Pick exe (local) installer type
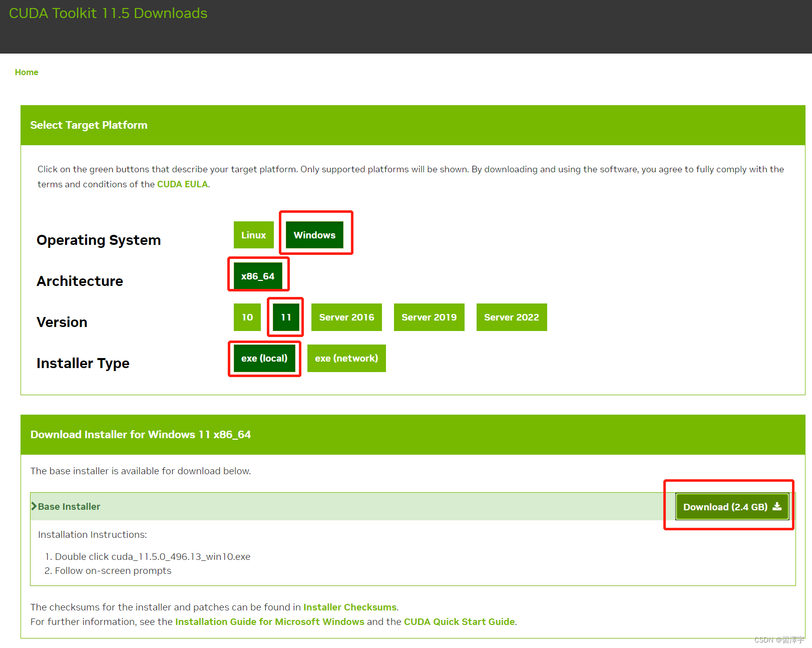 pyautogui.click(x=264, y=358)
